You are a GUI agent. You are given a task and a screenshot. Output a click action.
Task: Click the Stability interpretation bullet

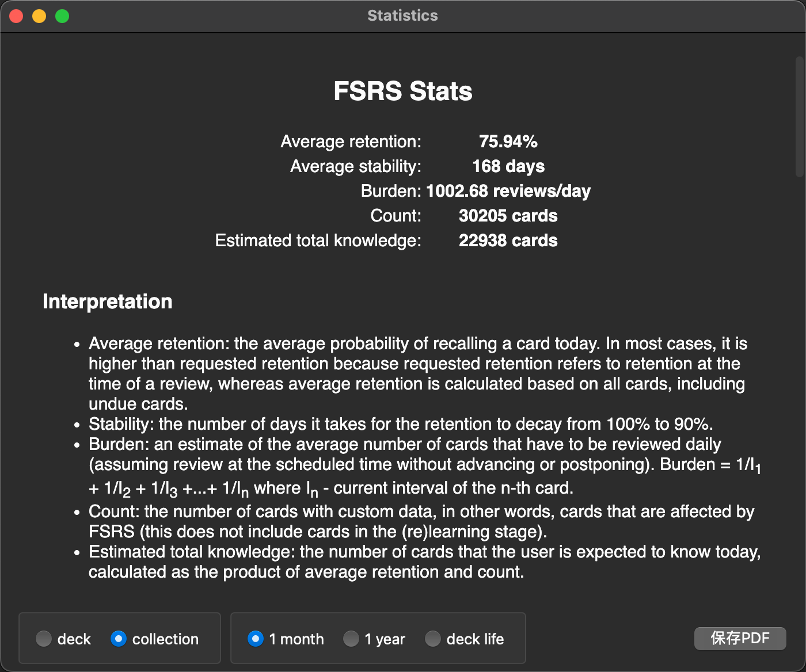pyautogui.click(x=401, y=424)
